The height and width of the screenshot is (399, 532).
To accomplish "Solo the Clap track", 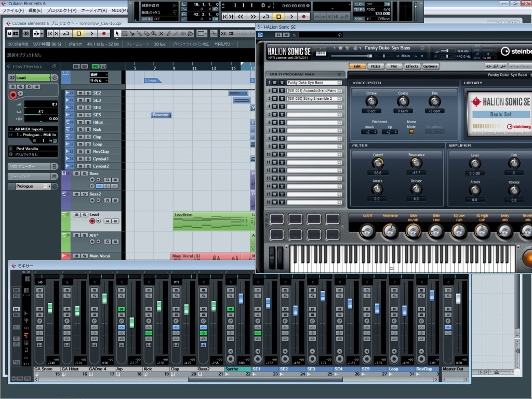I will 88,137.
